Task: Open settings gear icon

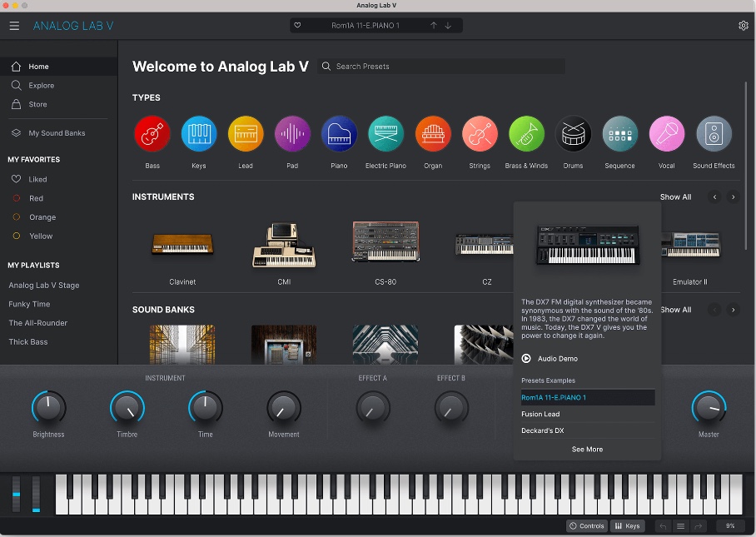Action: 743,26
